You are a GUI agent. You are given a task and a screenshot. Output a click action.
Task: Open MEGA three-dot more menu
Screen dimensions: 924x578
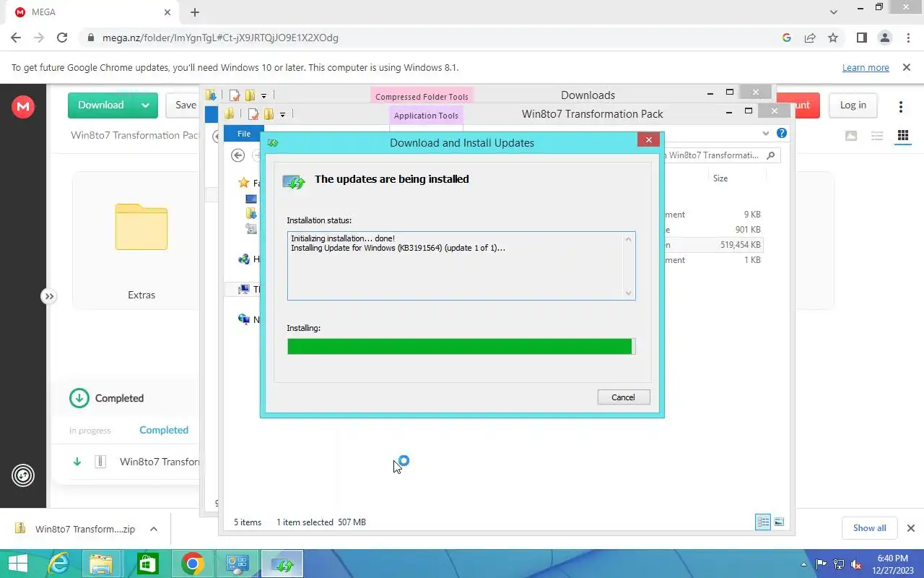pyautogui.click(x=900, y=106)
